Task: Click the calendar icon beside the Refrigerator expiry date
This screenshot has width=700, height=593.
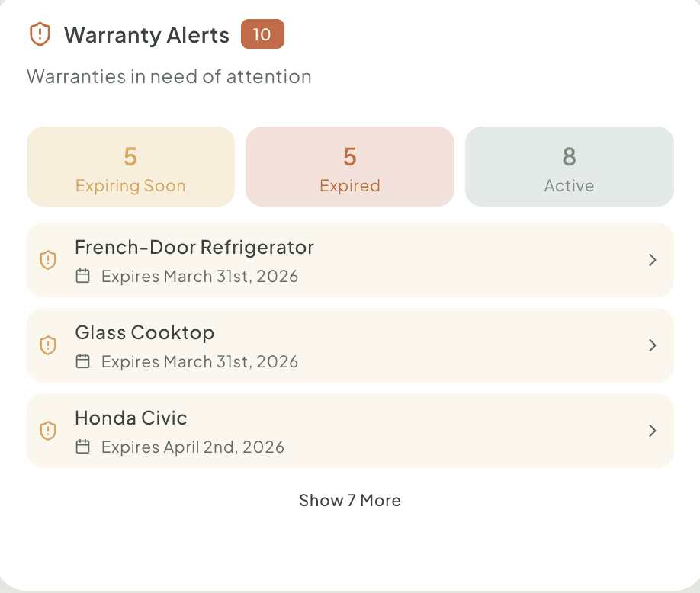Action: [83, 276]
